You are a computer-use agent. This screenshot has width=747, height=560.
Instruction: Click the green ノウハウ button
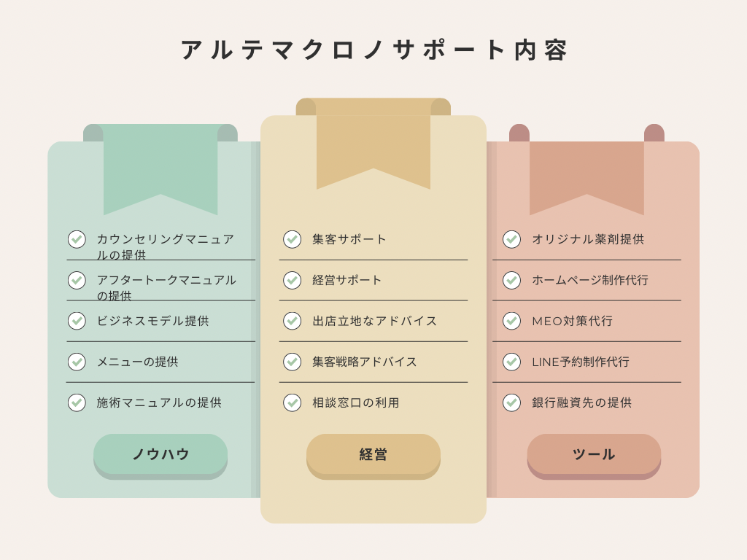(160, 456)
